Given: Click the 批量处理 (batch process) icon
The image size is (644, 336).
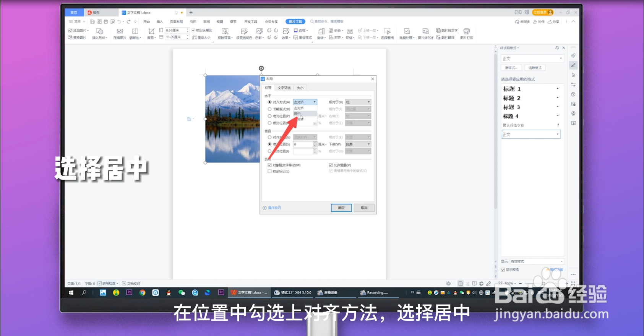Looking at the screenshot, I should (x=407, y=31).
